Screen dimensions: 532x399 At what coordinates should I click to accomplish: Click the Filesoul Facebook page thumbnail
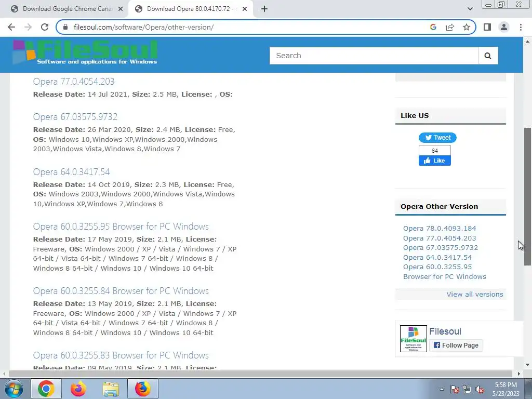413,339
